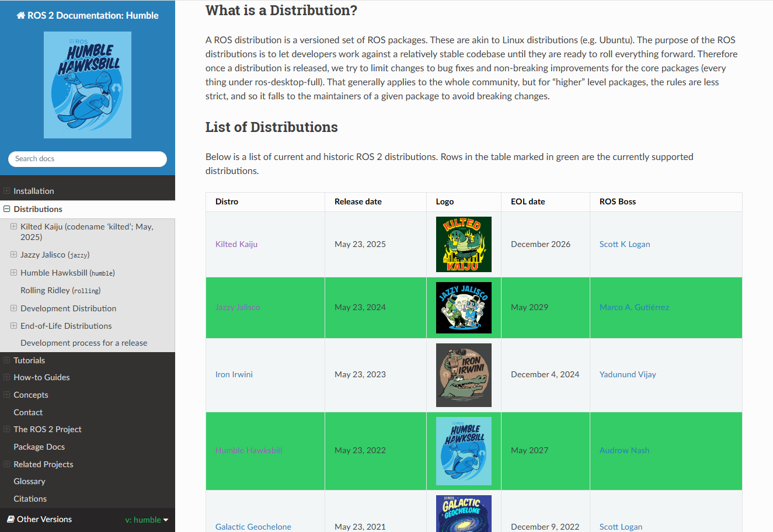The image size is (773, 532).
Task: Open Kilted Kaiju link in table
Action: point(236,244)
